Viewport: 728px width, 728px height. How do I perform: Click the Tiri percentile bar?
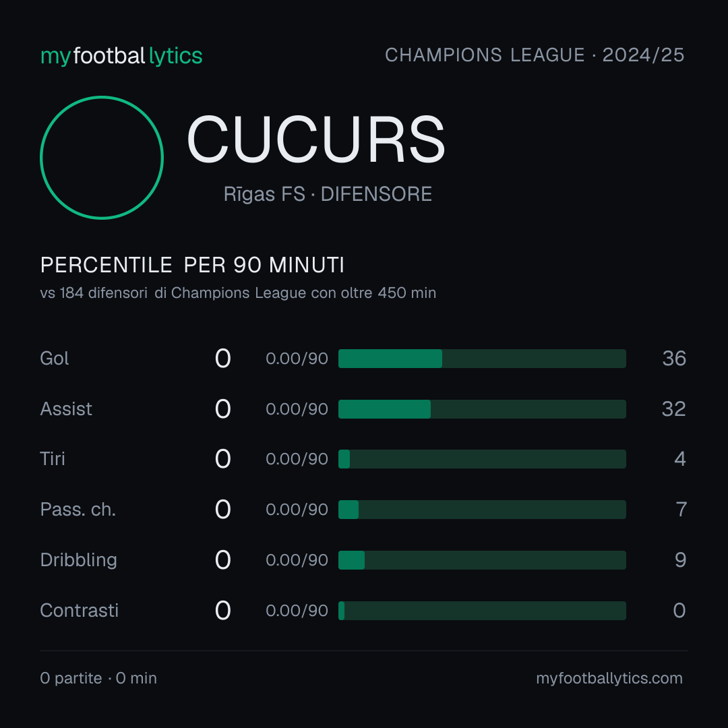482,459
